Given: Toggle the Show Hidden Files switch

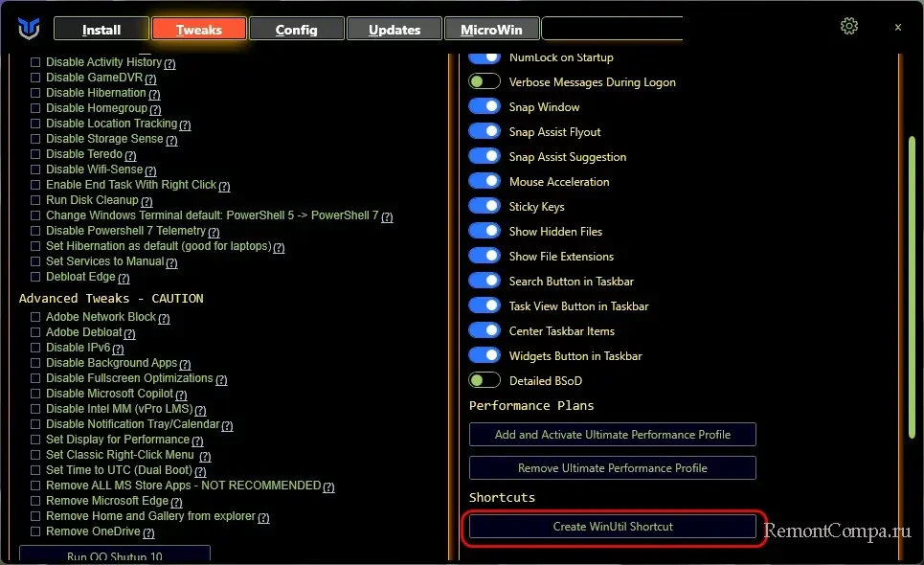Looking at the screenshot, I should (485, 231).
